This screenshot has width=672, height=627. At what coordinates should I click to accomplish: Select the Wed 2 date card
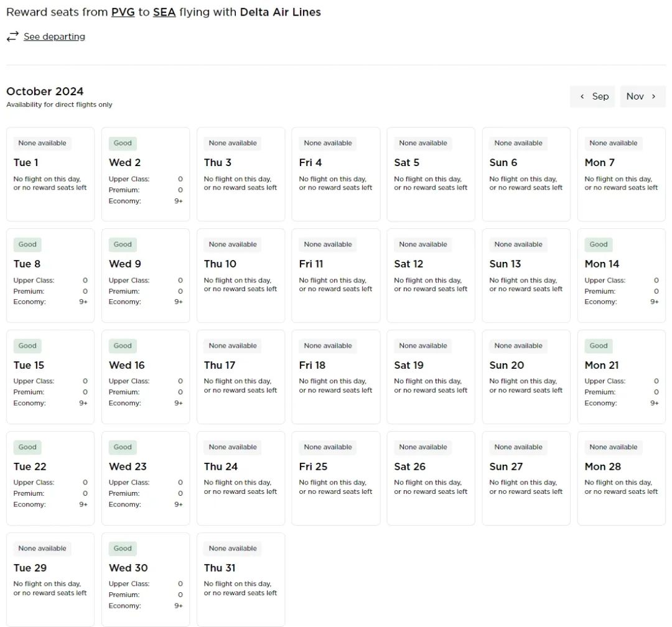coord(146,175)
